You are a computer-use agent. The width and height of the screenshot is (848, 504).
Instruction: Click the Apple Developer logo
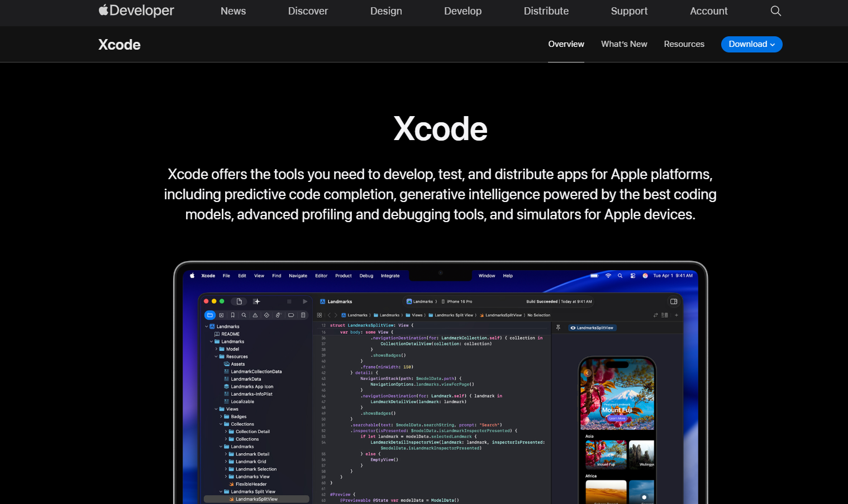(x=136, y=11)
